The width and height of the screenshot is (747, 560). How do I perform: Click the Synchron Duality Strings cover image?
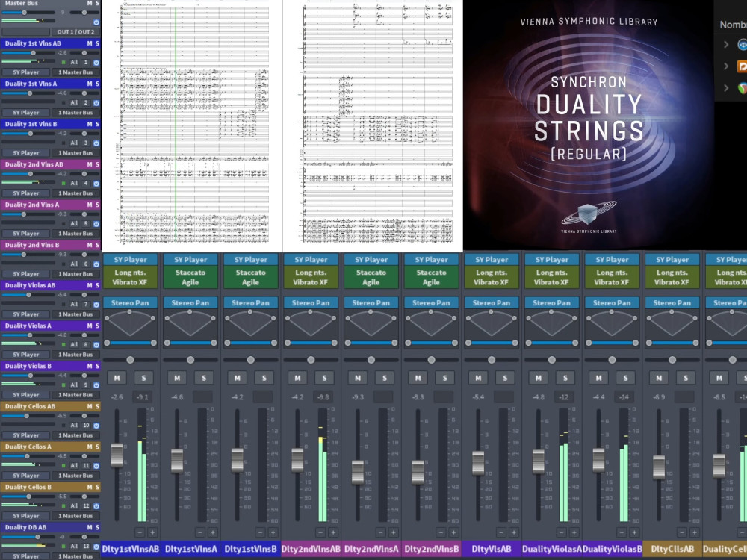[589, 125]
